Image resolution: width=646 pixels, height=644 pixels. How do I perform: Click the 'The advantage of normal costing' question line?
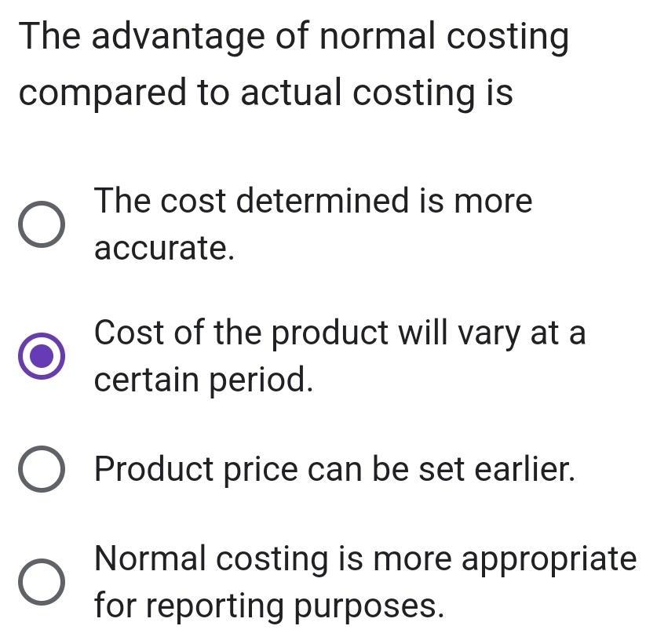coord(294,38)
